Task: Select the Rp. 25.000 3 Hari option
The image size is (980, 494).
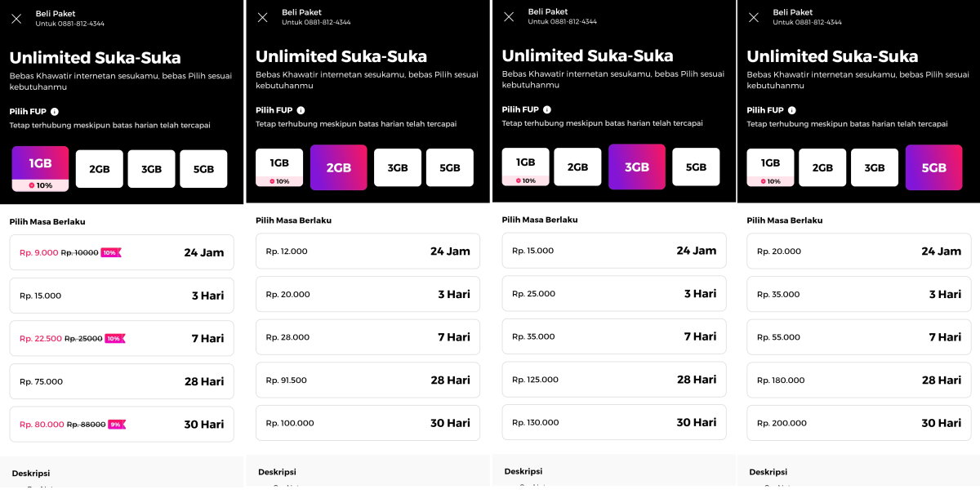Action: [613, 293]
